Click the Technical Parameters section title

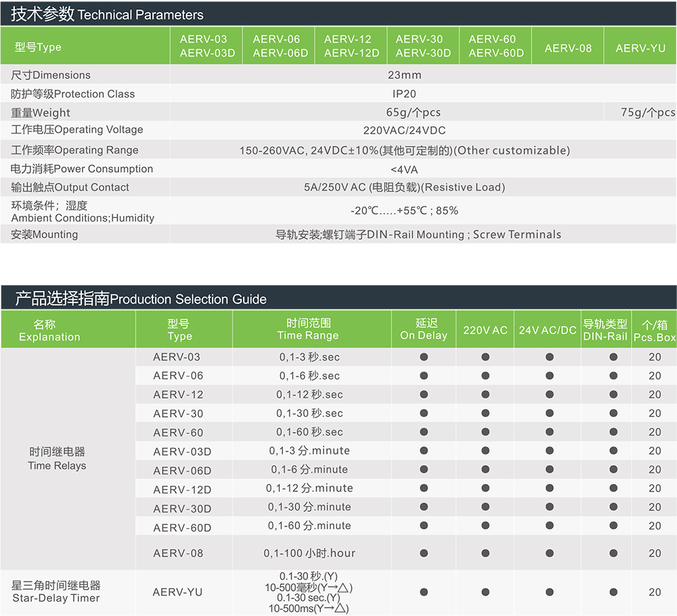click(107, 14)
